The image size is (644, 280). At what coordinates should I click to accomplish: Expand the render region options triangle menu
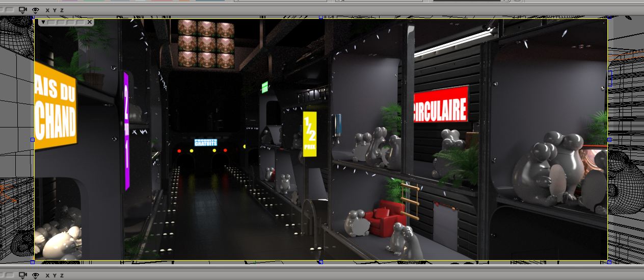[43, 22]
